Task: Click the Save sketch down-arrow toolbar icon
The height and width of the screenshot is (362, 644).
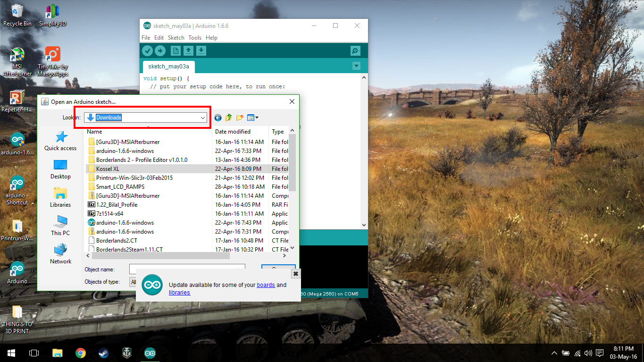Action: (201, 51)
